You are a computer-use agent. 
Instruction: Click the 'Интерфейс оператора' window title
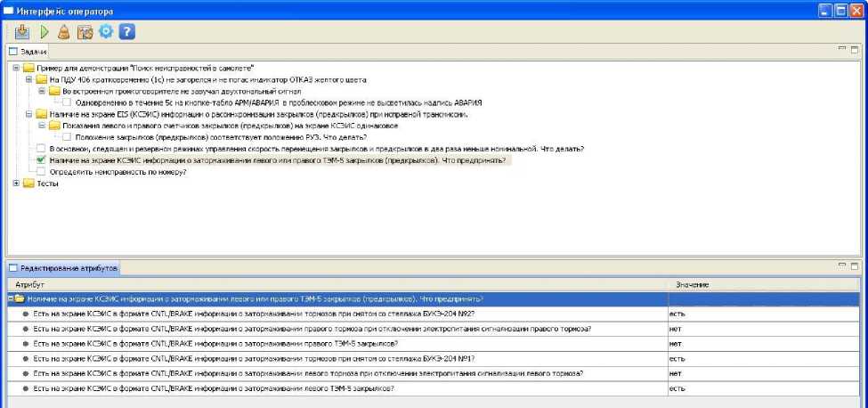point(66,11)
